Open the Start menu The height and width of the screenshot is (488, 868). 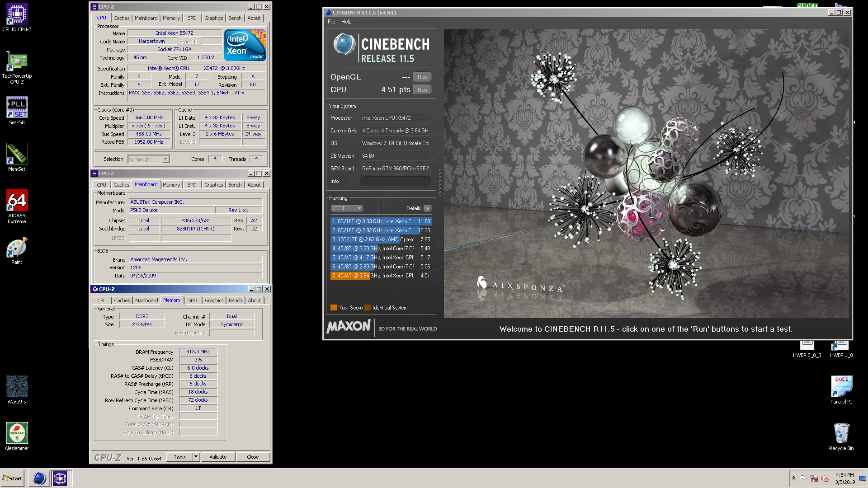[x=12, y=478]
